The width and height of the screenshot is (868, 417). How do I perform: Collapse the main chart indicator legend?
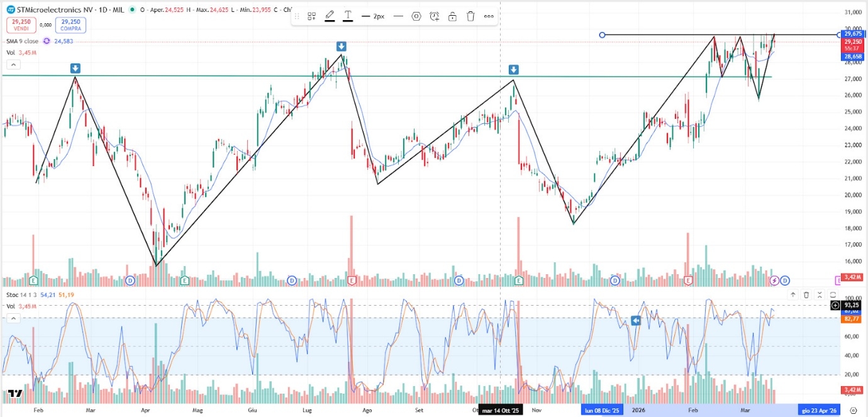point(14,65)
